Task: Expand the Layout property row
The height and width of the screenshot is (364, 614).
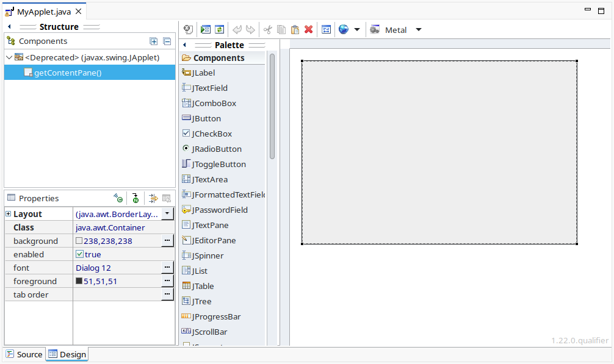Action: click(x=7, y=213)
